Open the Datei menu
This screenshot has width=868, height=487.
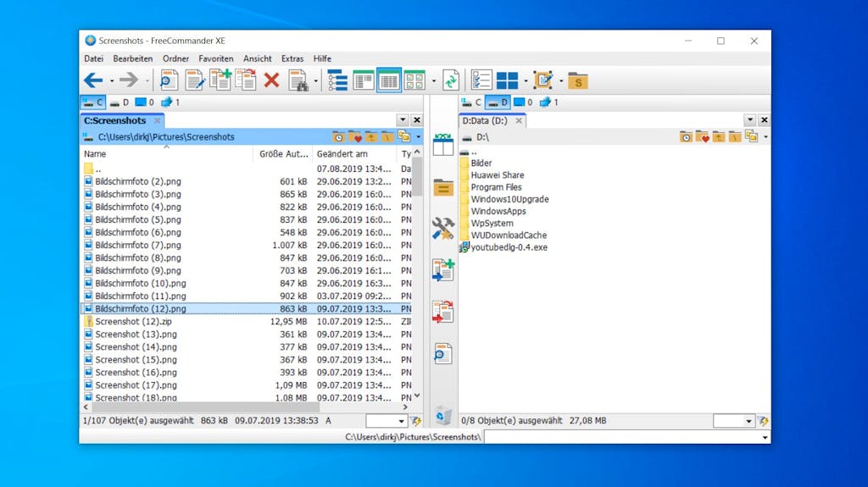click(93, 58)
